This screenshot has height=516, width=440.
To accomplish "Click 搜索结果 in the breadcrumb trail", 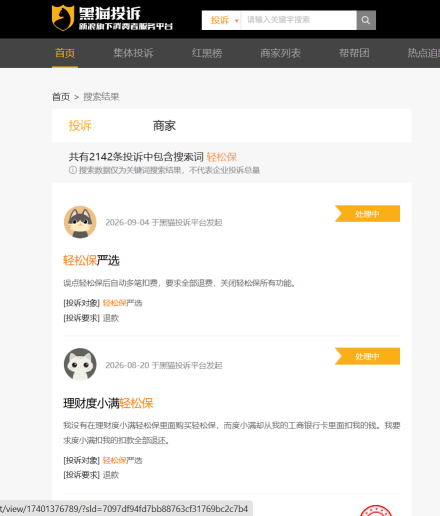I will [101, 97].
